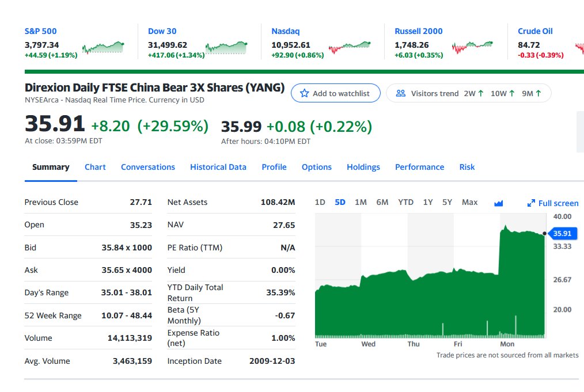Click the 10W visitors trend indicator

point(502,93)
